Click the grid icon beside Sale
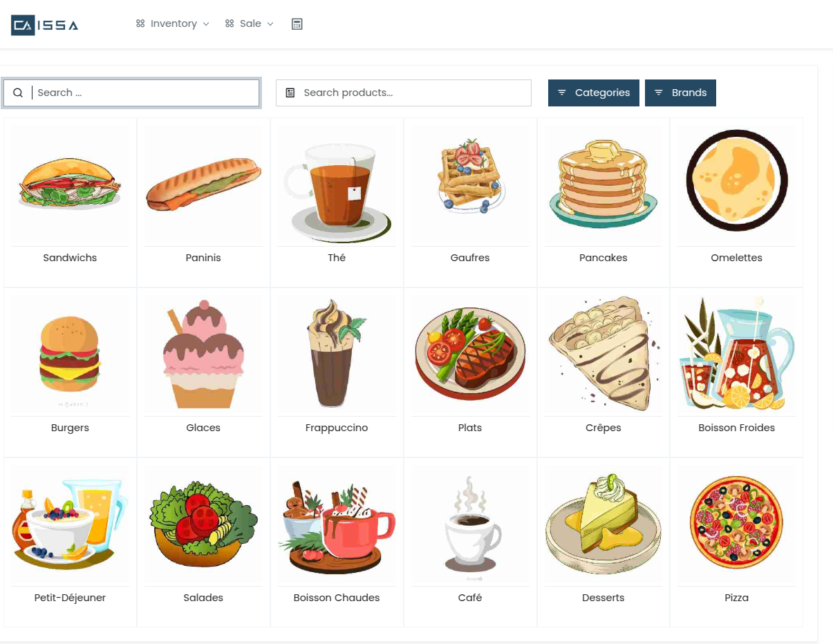 [230, 23]
